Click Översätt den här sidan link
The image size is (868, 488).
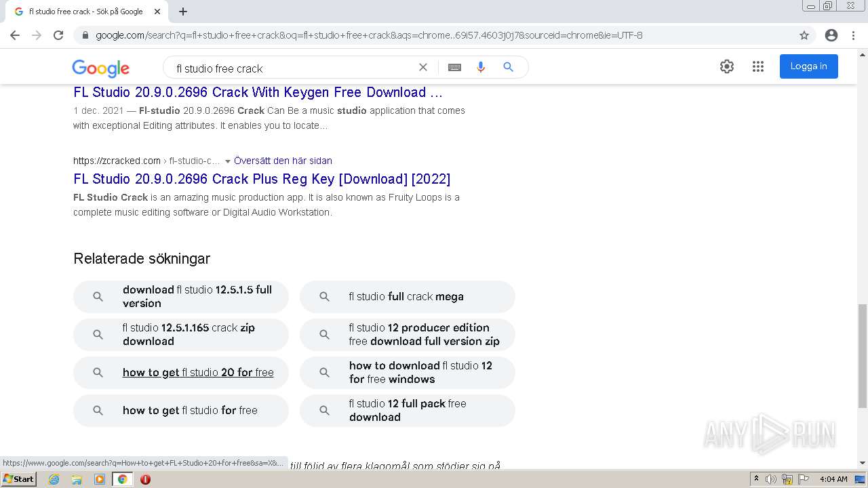(x=283, y=161)
